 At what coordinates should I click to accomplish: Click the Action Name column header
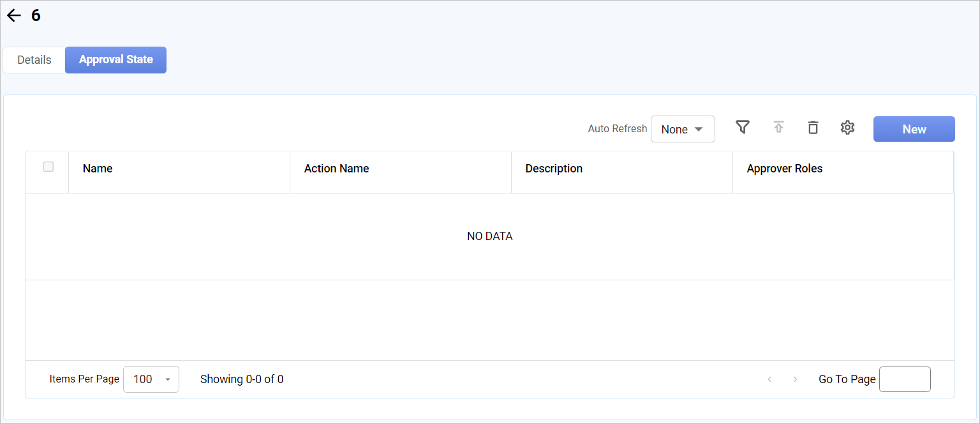(336, 169)
